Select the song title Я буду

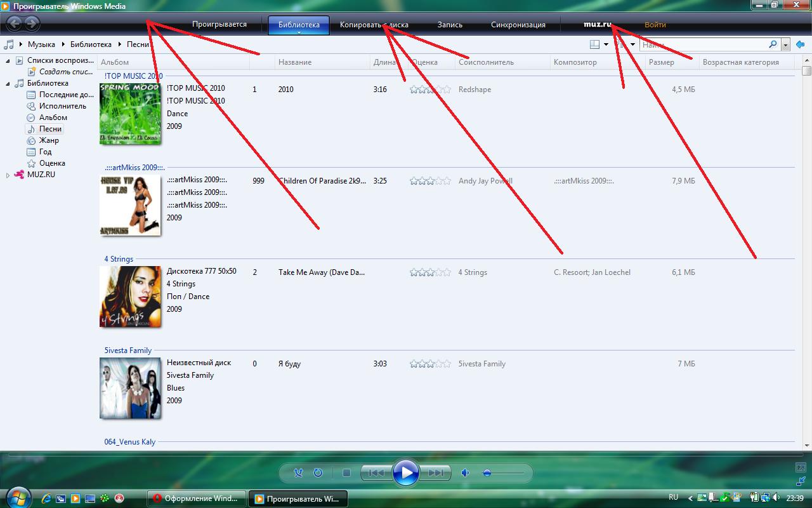[289, 364]
